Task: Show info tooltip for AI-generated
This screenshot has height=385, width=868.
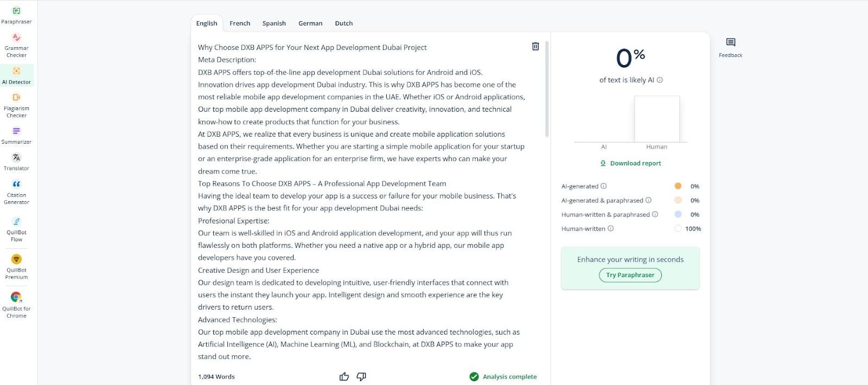Action: [x=604, y=186]
